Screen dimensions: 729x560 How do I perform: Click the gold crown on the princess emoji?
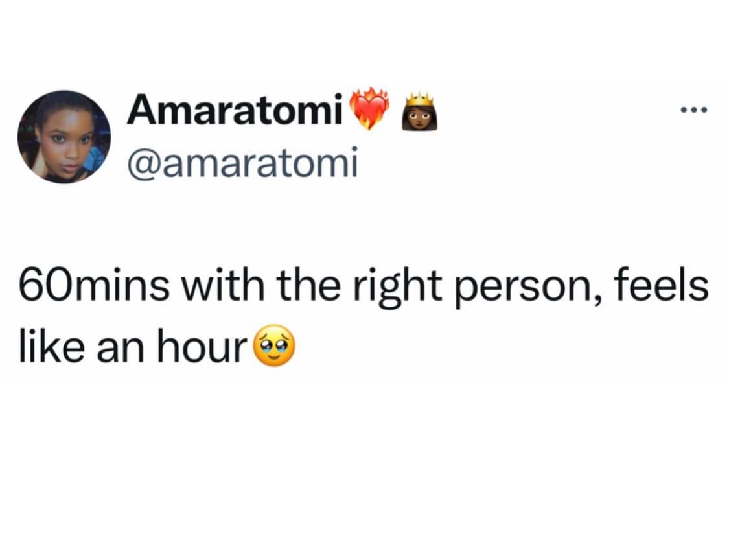pos(419,98)
